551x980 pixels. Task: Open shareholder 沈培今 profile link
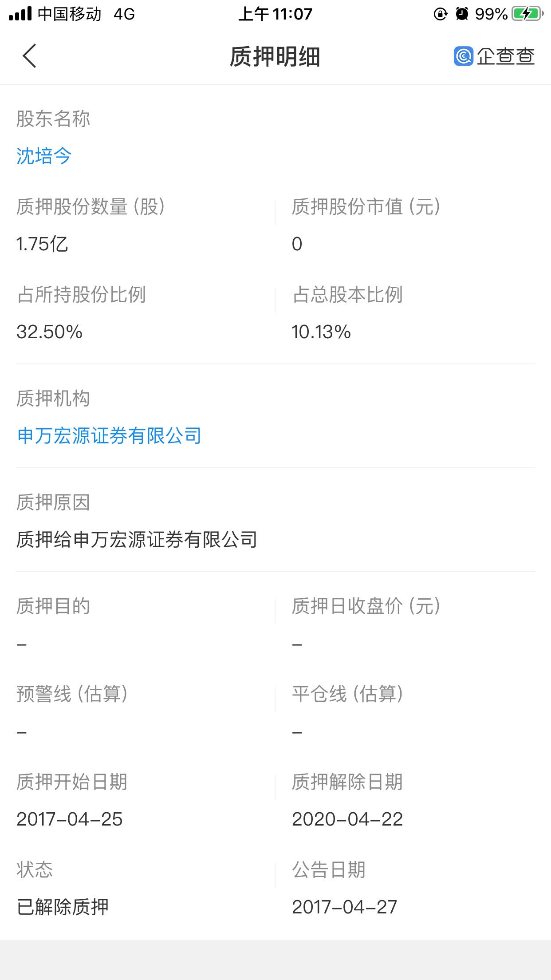[x=44, y=156]
